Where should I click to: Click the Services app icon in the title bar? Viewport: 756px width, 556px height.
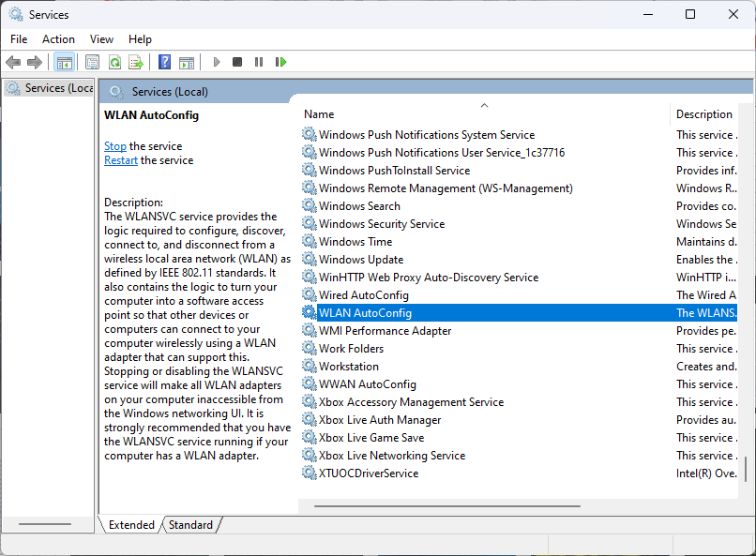click(x=16, y=14)
